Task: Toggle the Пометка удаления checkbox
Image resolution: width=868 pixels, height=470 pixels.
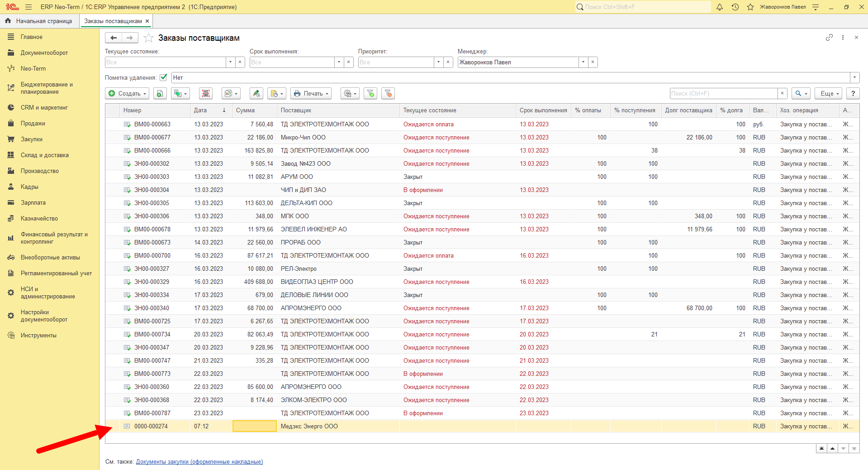Action: tap(164, 77)
